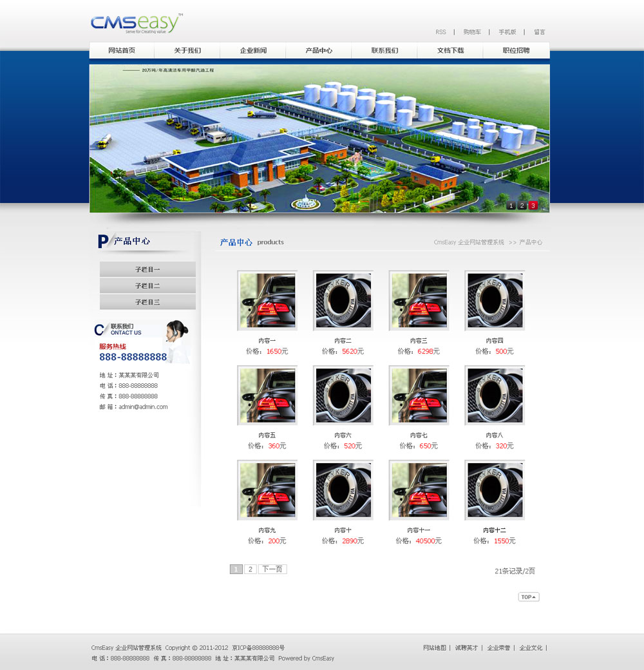This screenshot has width=644, height=670.
Task: Open the RSS link in header
Action: tap(440, 32)
